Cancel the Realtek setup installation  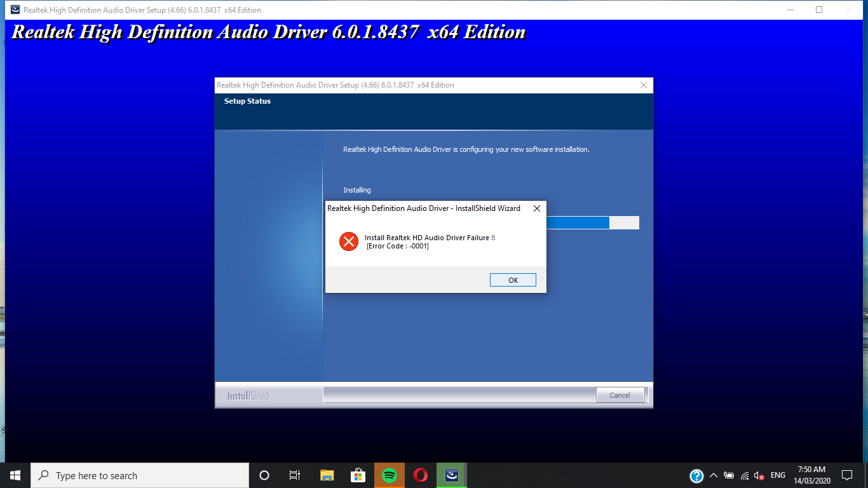click(x=620, y=395)
